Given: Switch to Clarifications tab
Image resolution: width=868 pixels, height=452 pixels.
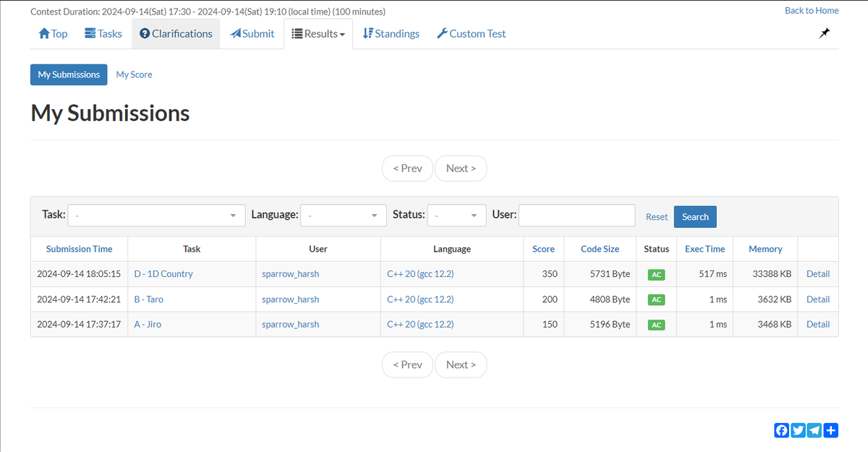Looking at the screenshot, I should (x=176, y=33).
